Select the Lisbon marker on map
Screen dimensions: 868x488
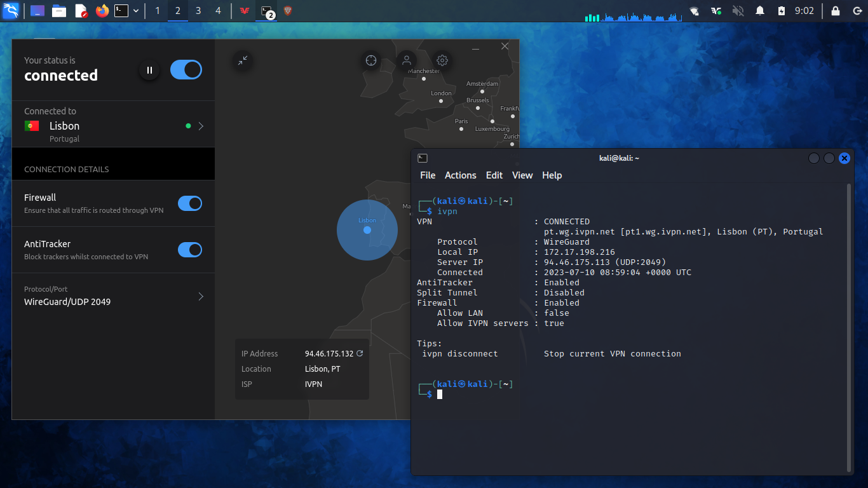pos(367,230)
